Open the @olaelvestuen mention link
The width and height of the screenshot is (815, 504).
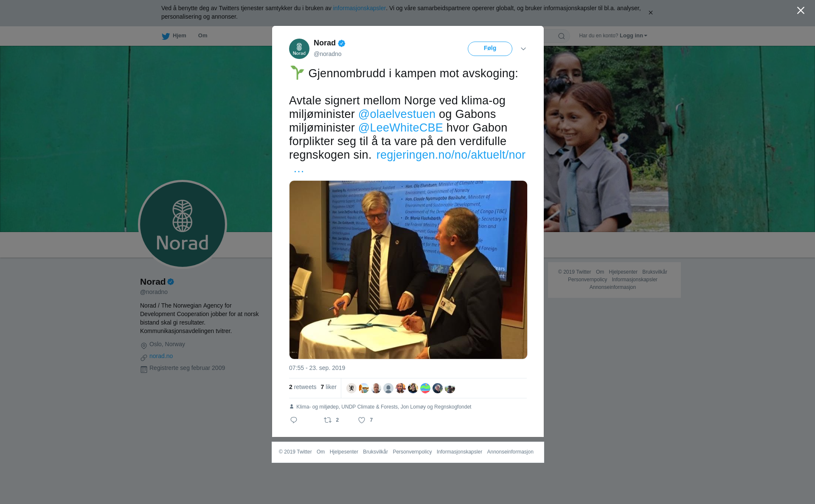pyautogui.click(x=397, y=114)
